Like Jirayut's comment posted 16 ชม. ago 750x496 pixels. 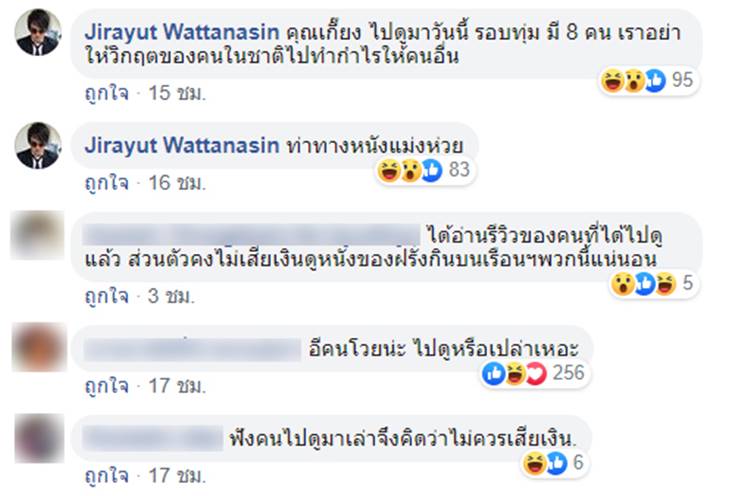[107, 183]
